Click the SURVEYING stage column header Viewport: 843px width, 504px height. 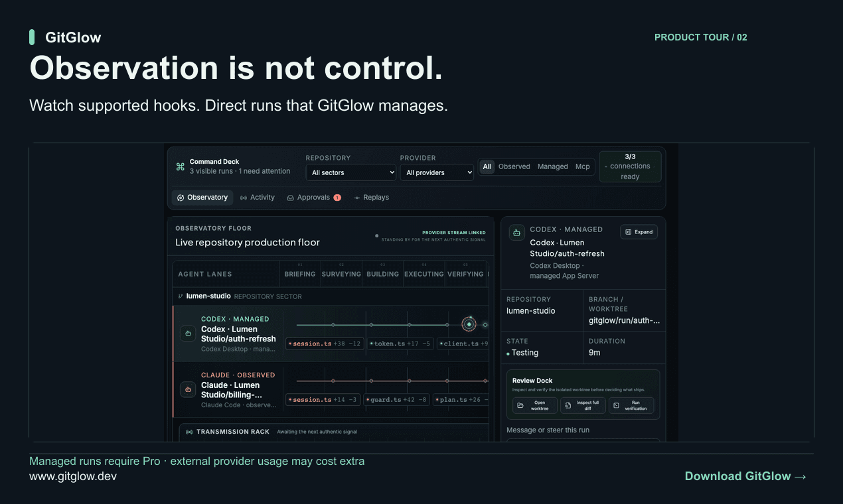tap(341, 274)
